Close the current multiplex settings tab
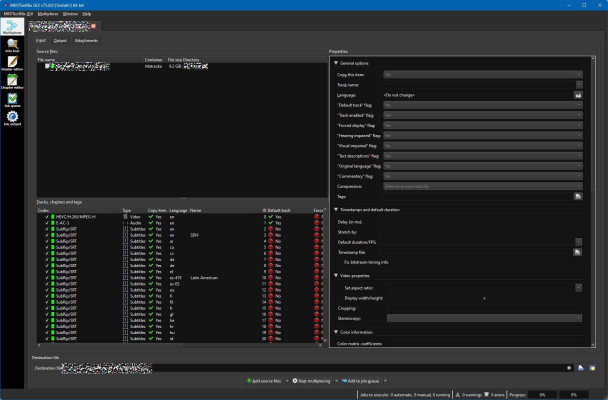608x400 pixels. [93, 26]
